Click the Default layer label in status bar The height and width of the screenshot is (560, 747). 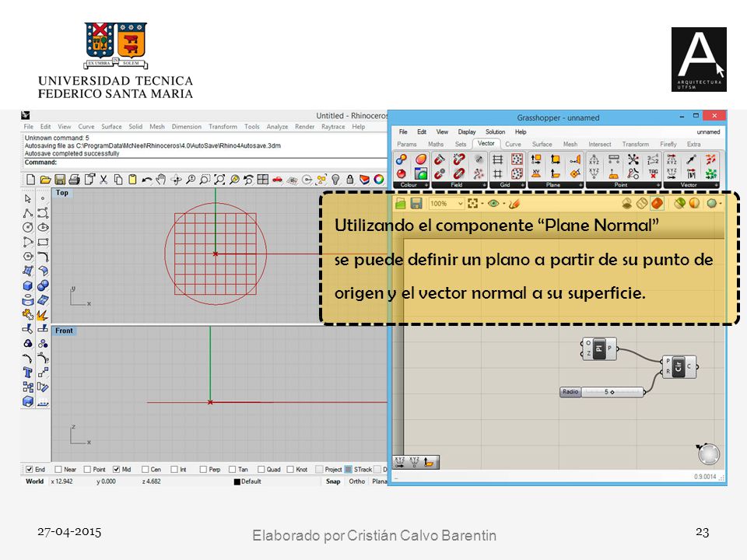251,481
